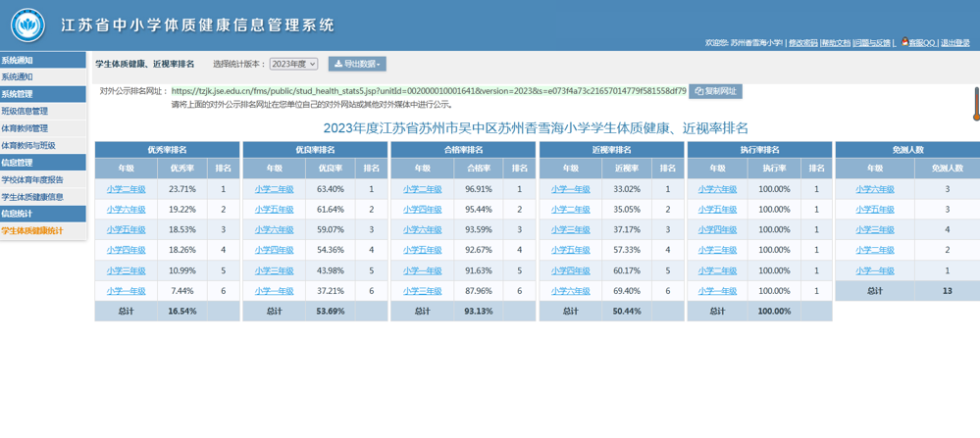
Task: Open 小学二年级 in the 优秀率排名 table
Action: click(x=127, y=189)
